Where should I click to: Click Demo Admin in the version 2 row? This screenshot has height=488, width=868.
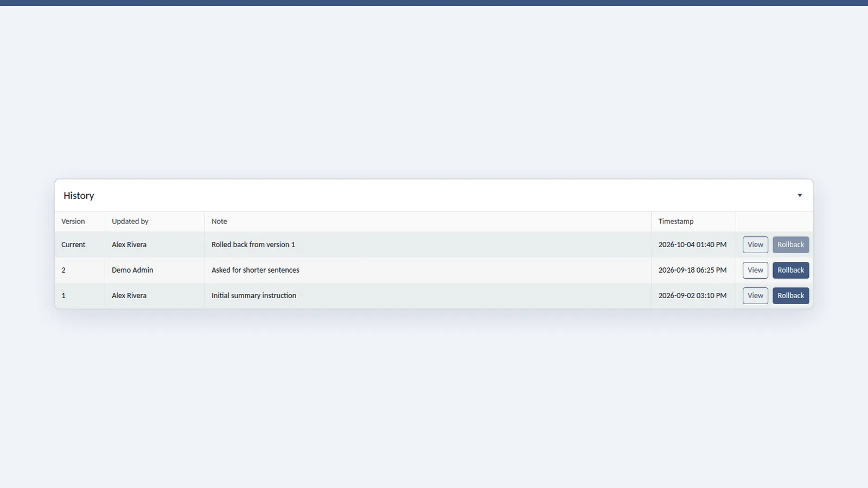[132, 270]
